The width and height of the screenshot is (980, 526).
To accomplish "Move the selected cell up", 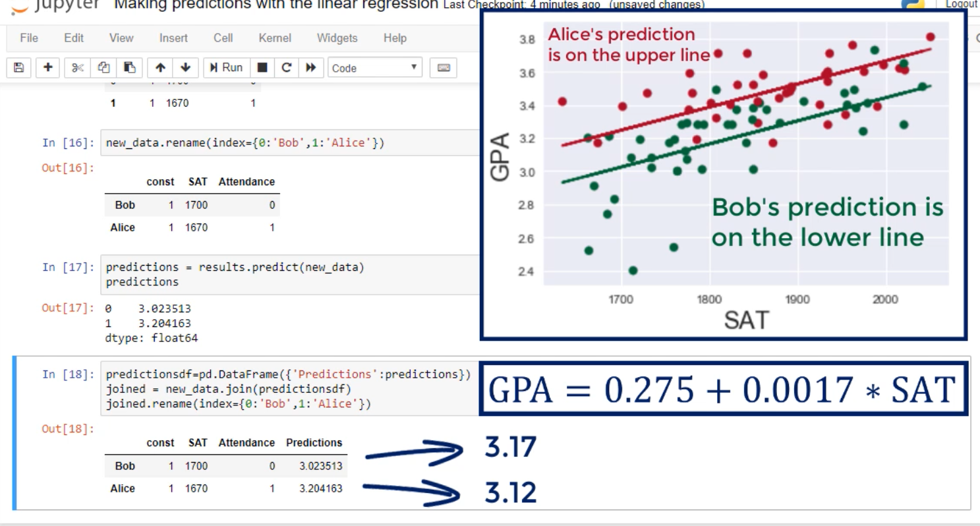I will point(160,67).
